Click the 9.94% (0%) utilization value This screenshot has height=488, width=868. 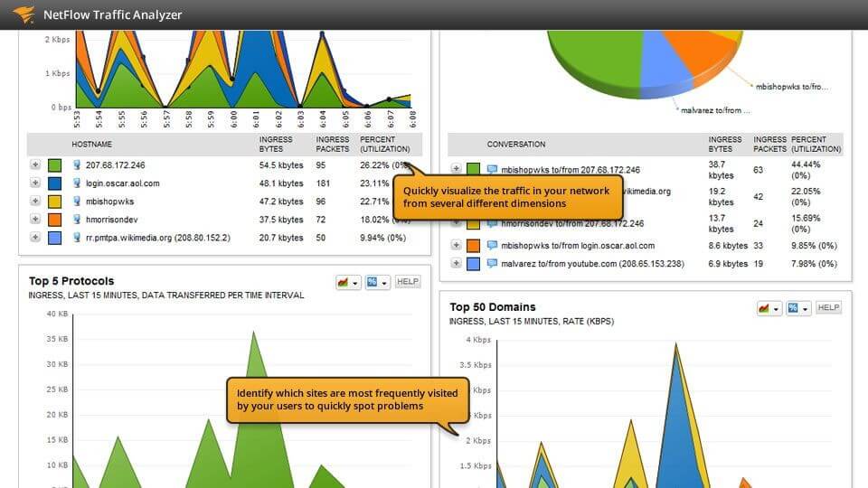[382, 238]
